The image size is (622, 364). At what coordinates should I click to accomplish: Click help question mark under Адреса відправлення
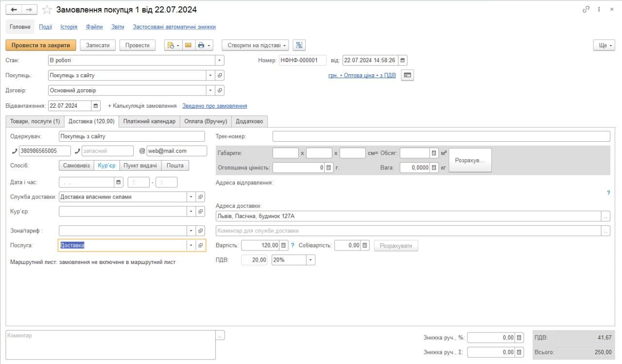608,193
